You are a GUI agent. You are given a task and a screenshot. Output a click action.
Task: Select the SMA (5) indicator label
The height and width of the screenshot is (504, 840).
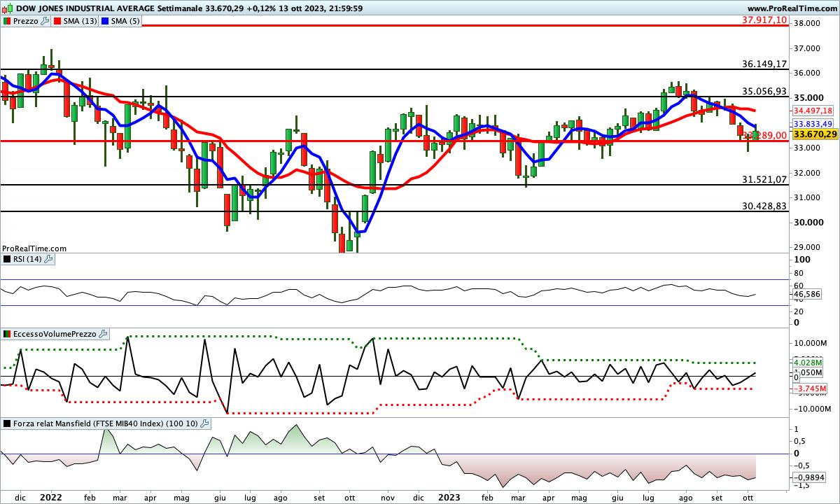[125, 21]
